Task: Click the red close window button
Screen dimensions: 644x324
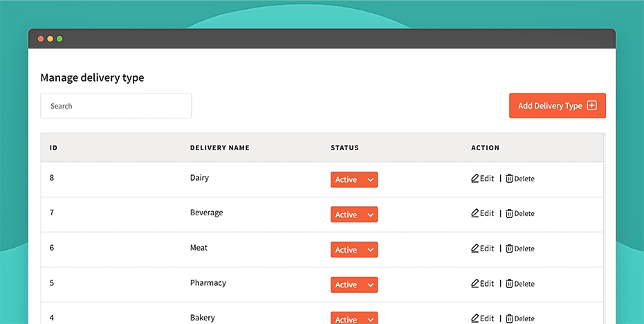Action: coord(41,39)
